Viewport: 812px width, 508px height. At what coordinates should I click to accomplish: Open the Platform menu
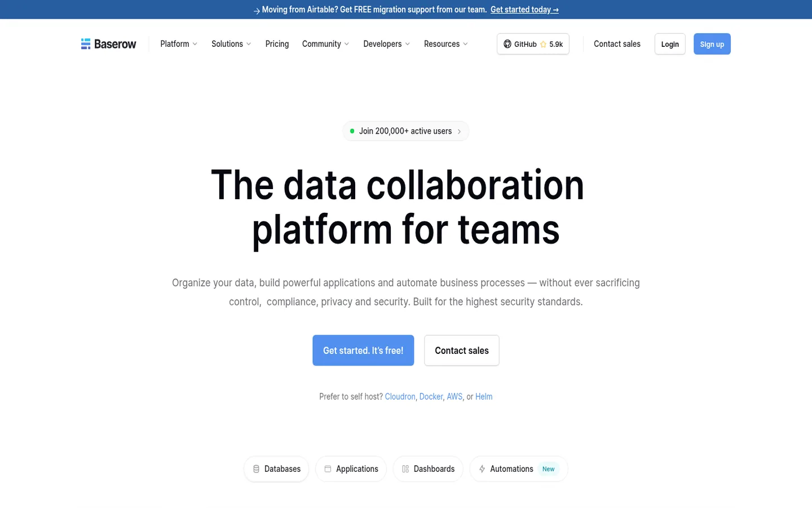[179, 44]
